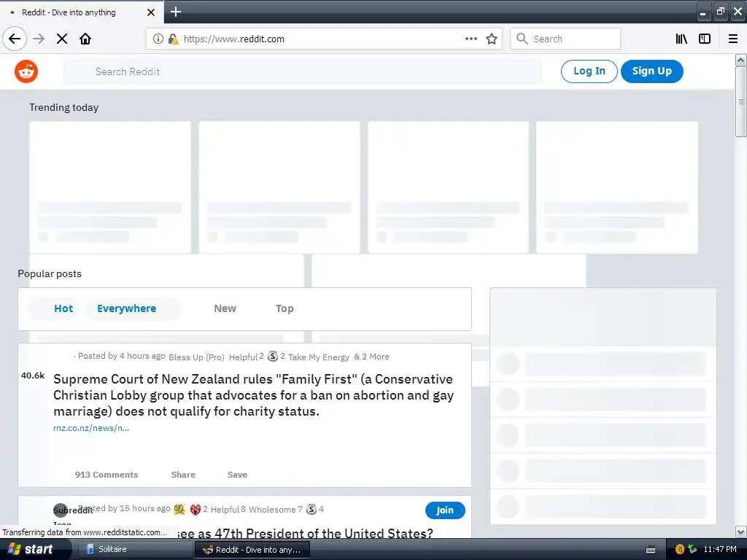Click the Join button on second post
The width and height of the screenshot is (747, 560).
[x=445, y=510]
